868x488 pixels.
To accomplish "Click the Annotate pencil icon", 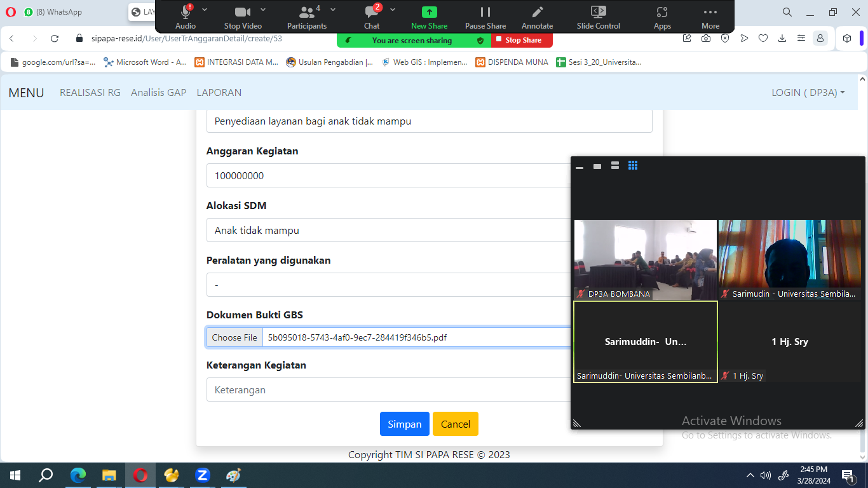I will click(538, 12).
